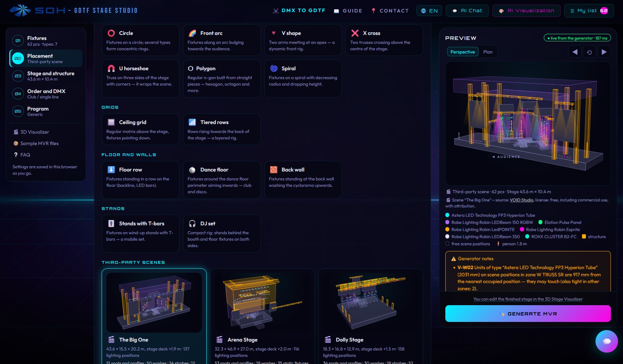Open 3D Visualizer sidebar link
This screenshot has width=623, height=364.
[31, 132]
